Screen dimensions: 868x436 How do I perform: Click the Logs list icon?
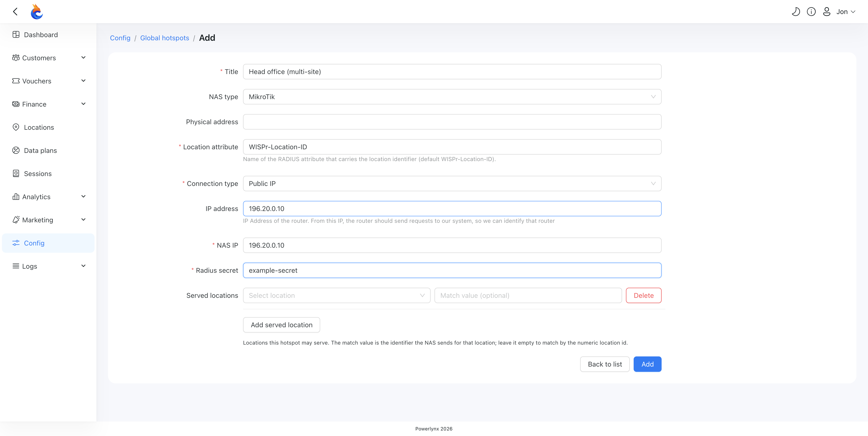coord(16,266)
